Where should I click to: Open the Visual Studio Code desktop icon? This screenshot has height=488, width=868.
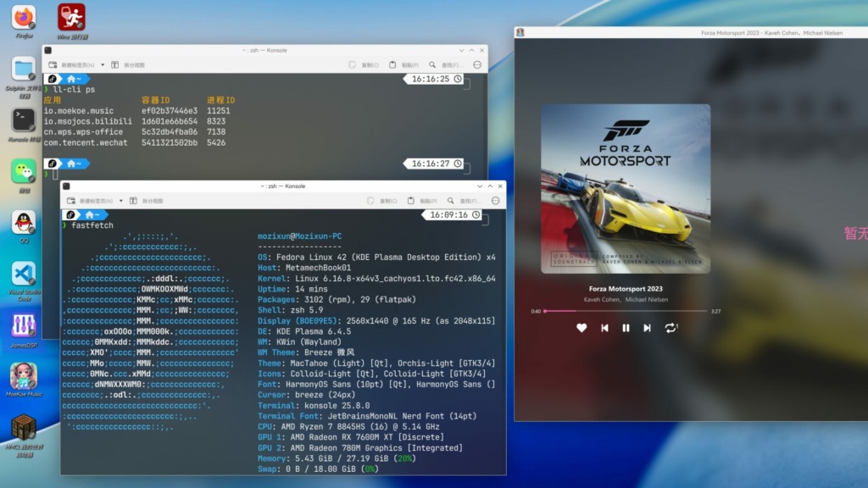[24, 274]
